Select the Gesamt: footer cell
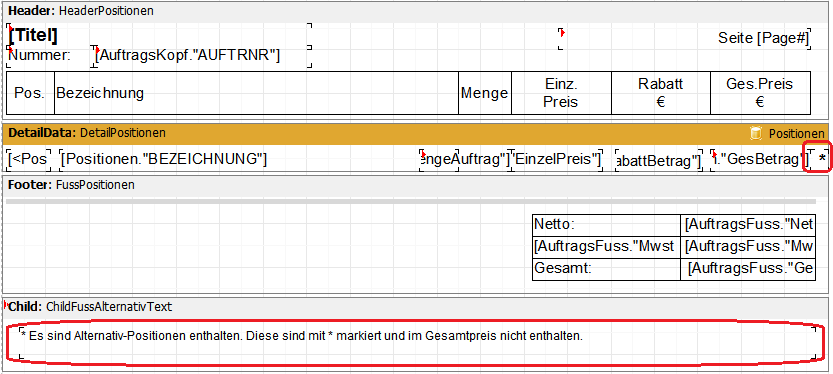 tap(606, 269)
